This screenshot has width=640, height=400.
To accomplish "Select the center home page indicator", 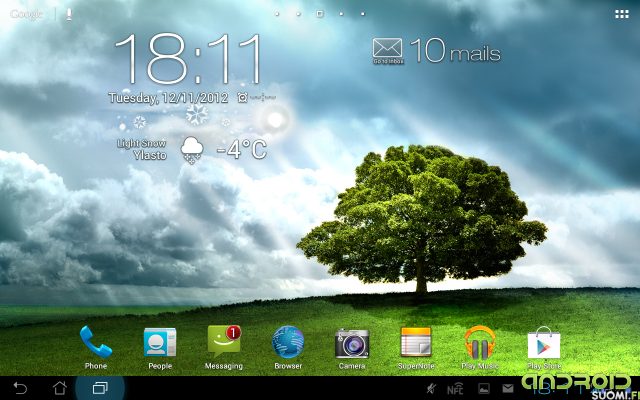I will (x=320, y=14).
